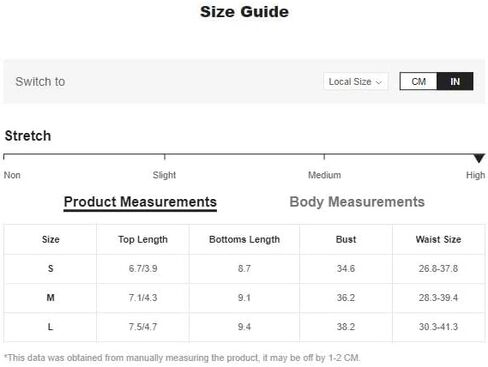Click the Size Guide heading

(x=244, y=12)
